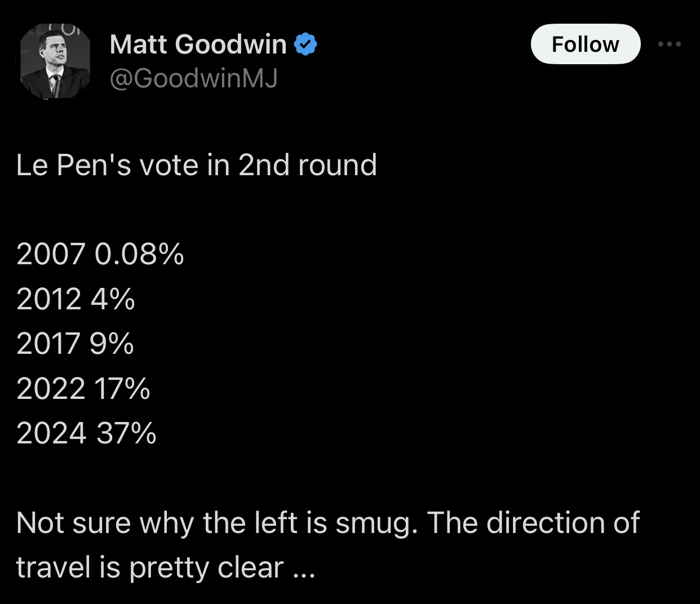The height and width of the screenshot is (604, 700).
Task: Click the Matt Goodwin display name
Action: click(x=198, y=44)
